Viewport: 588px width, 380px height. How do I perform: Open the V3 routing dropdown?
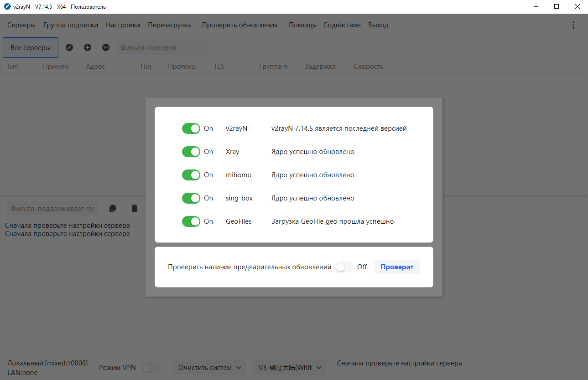pyautogui.click(x=290, y=368)
